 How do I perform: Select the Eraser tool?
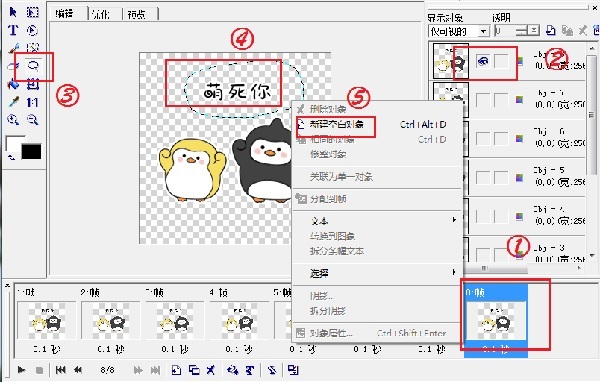click(12, 66)
